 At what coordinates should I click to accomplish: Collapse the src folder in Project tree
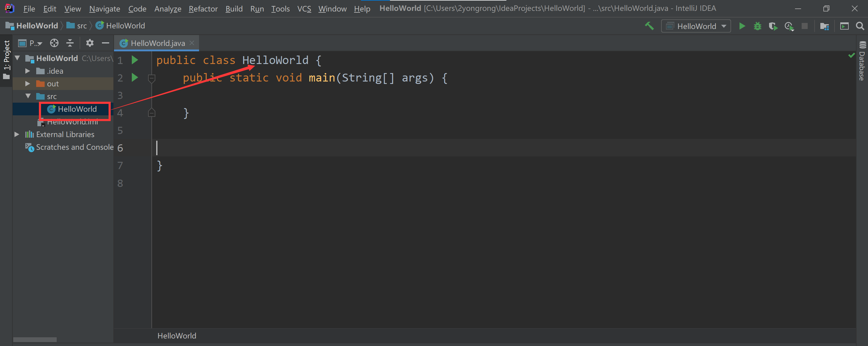28,96
